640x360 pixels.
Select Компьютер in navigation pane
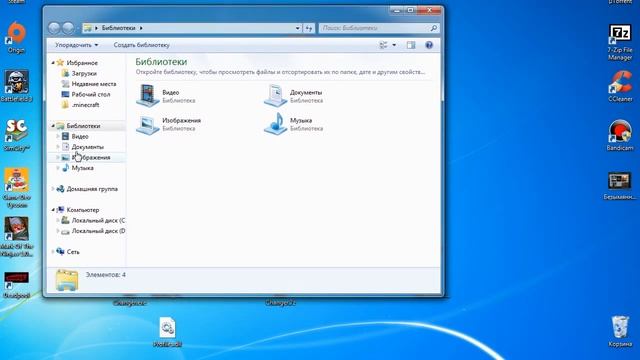83,210
